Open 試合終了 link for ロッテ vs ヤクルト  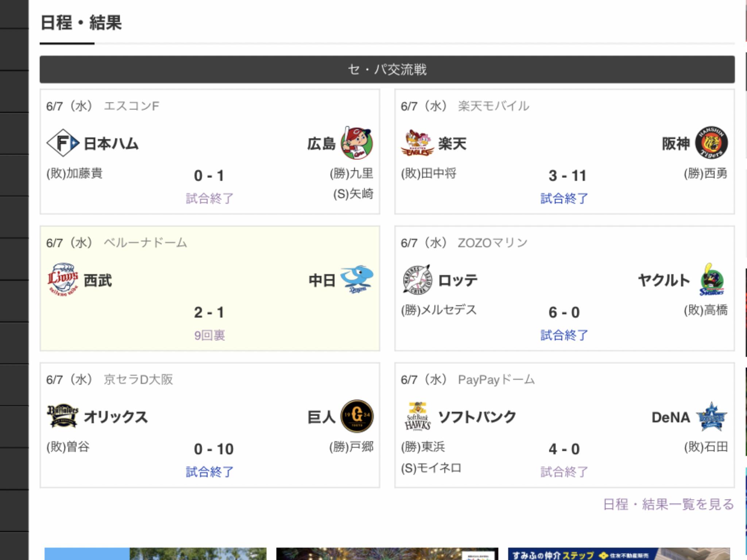tap(564, 335)
